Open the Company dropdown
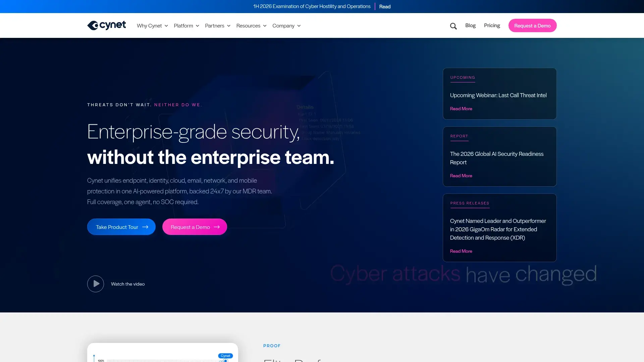The height and width of the screenshot is (362, 644). [286, 26]
